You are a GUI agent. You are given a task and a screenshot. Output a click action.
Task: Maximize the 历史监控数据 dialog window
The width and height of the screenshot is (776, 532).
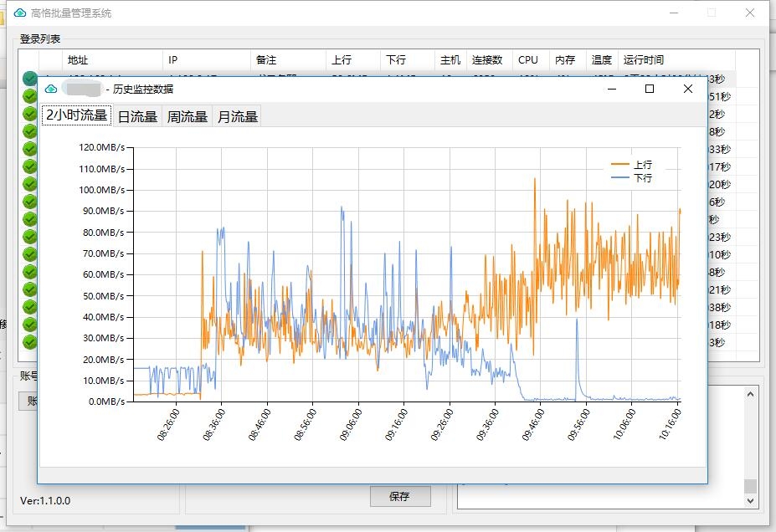tap(649, 89)
